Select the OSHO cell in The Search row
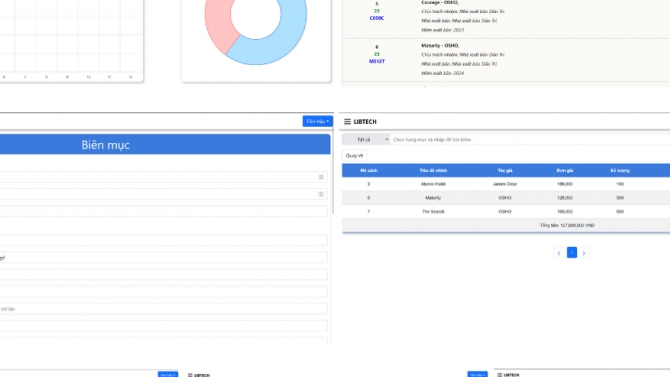This screenshot has height=377, width=670. 505,212
